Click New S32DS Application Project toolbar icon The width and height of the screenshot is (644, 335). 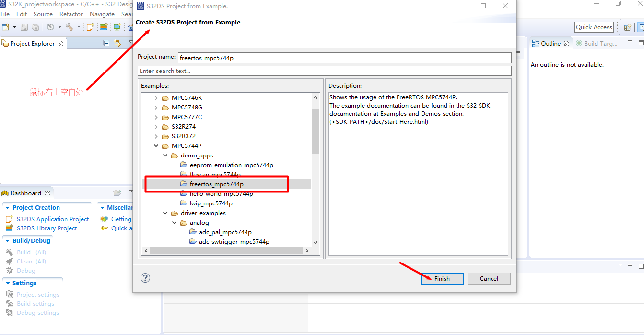click(90, 27)
